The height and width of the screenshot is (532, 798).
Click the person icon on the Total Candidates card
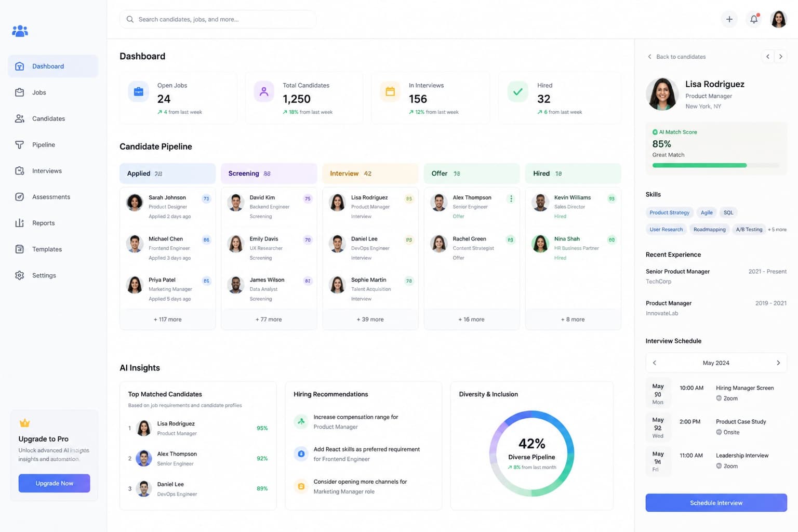264,92
